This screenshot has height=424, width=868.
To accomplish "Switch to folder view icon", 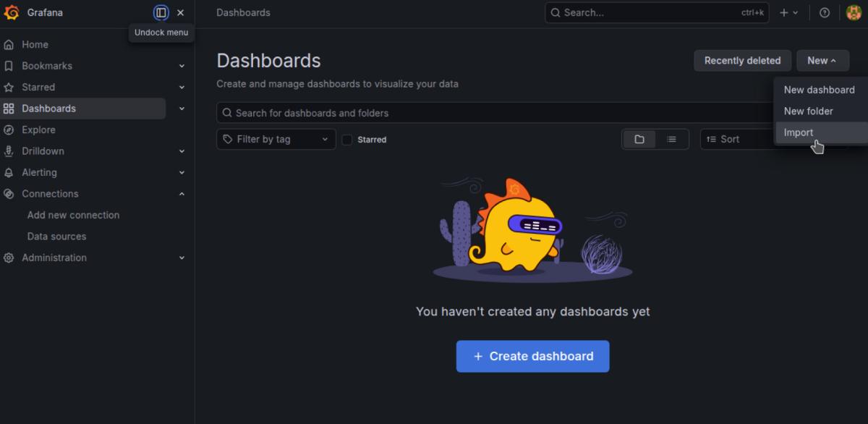I will point(639,139).
